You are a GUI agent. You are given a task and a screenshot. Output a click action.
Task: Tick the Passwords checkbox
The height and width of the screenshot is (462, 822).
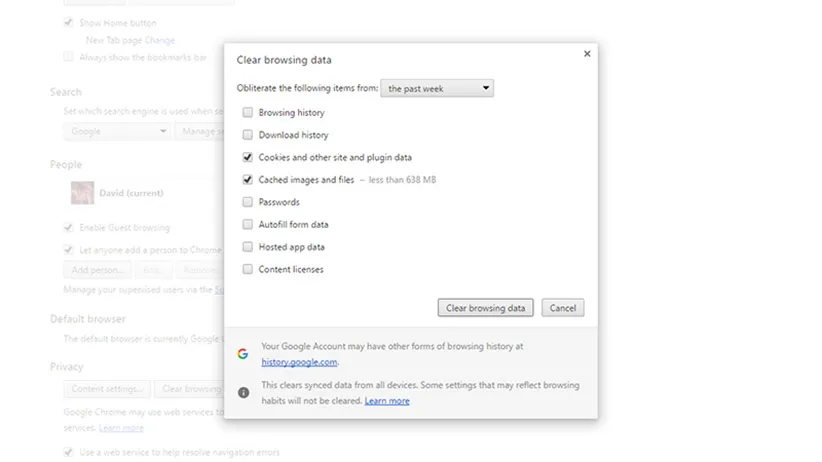tap(247, 202)
